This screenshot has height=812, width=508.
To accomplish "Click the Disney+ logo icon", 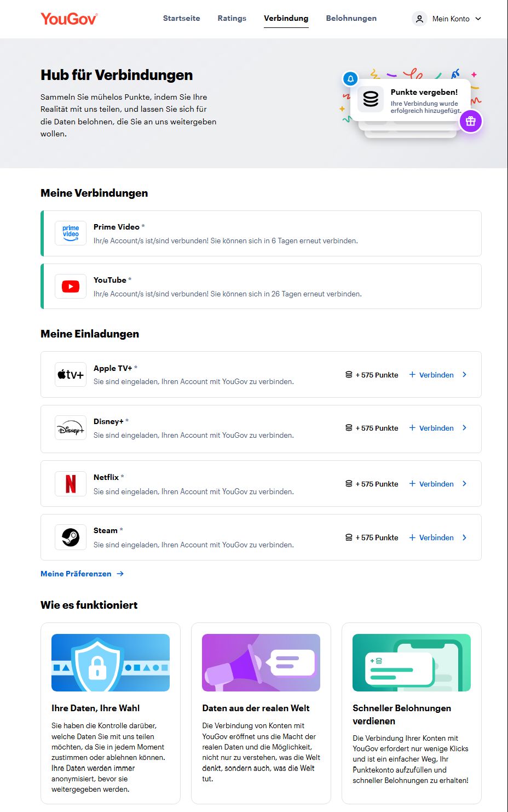I will [x=71, y=428].
